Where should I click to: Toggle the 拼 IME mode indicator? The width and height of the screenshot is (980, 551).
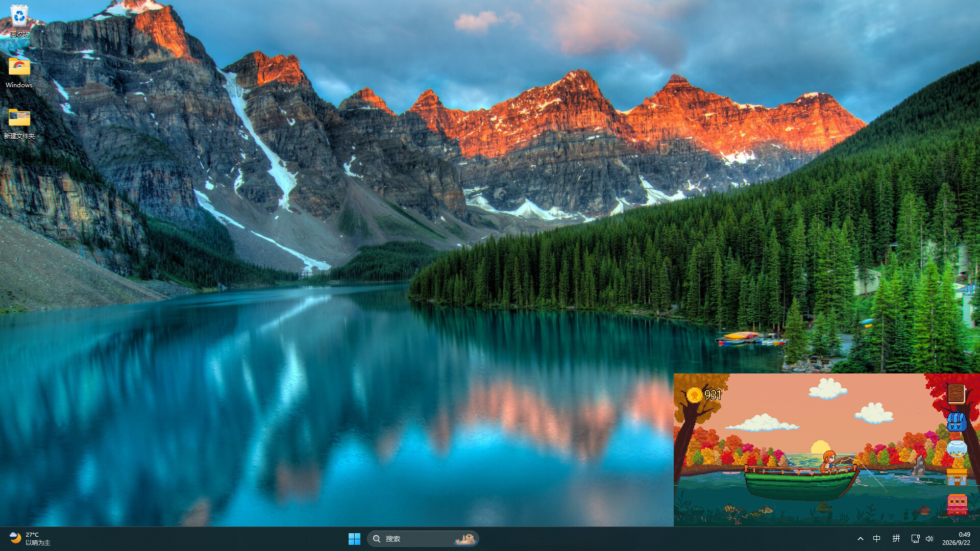pyautogui.click(x=896, y=539)
